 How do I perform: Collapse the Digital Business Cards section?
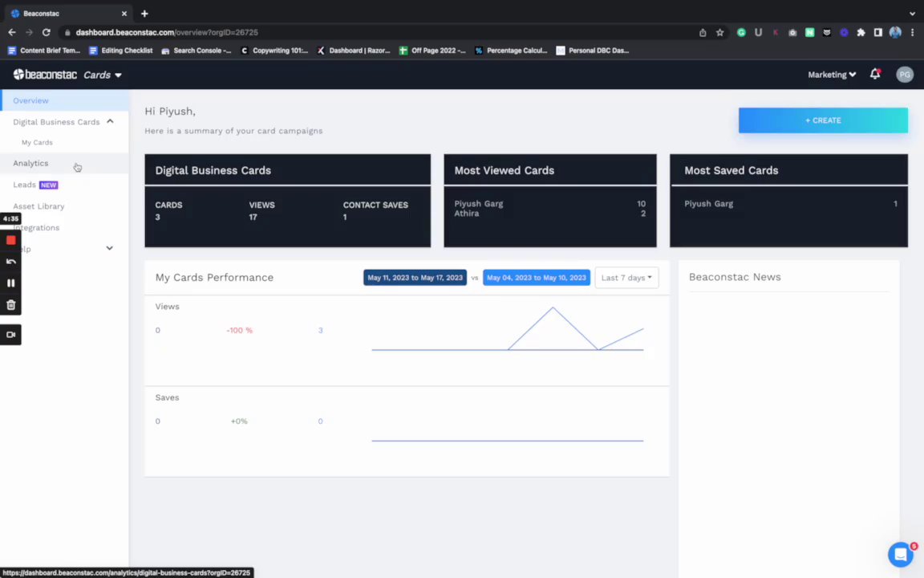[110, 121]
